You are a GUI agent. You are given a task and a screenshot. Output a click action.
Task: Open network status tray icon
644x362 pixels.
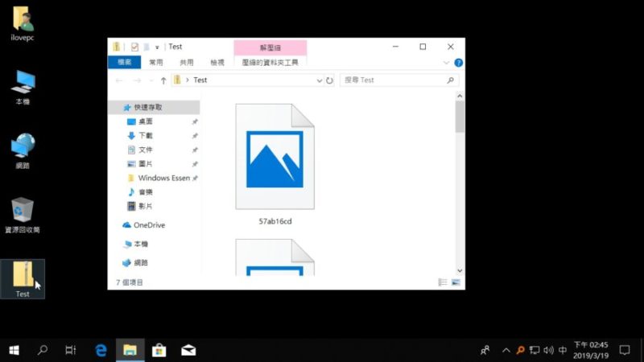coord(535,350)
